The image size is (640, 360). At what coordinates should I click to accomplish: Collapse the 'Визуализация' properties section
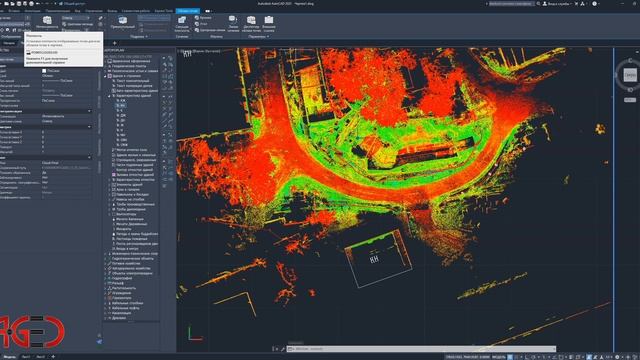[x=89, y=111]
